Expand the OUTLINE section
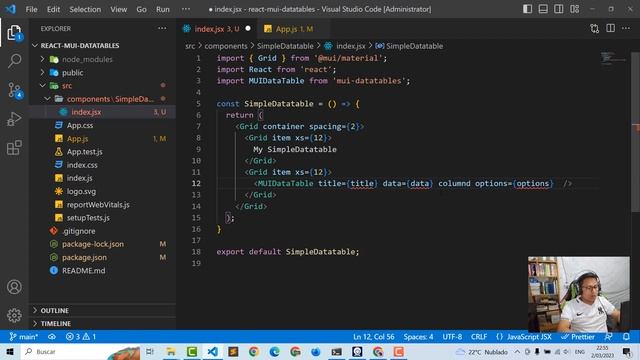This screenshot has width=640, height=360. [x=102, y=311]
